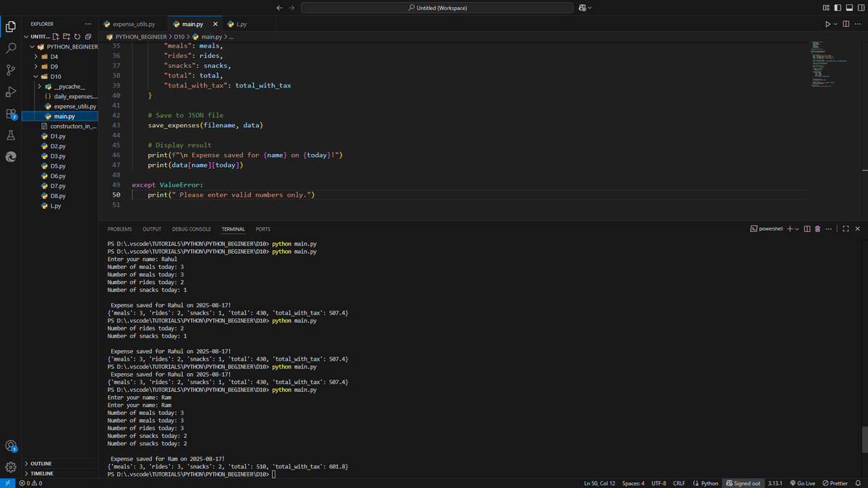The width and height of the screenshot is (868, 488).
Task: Run the Python file with play button
Action: coord(827,24)
